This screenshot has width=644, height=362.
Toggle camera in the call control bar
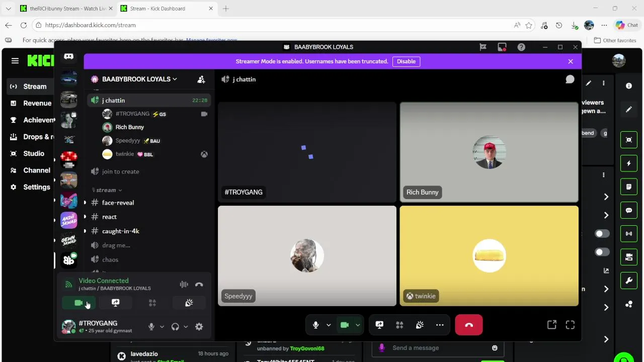click(x=345, y=325)
